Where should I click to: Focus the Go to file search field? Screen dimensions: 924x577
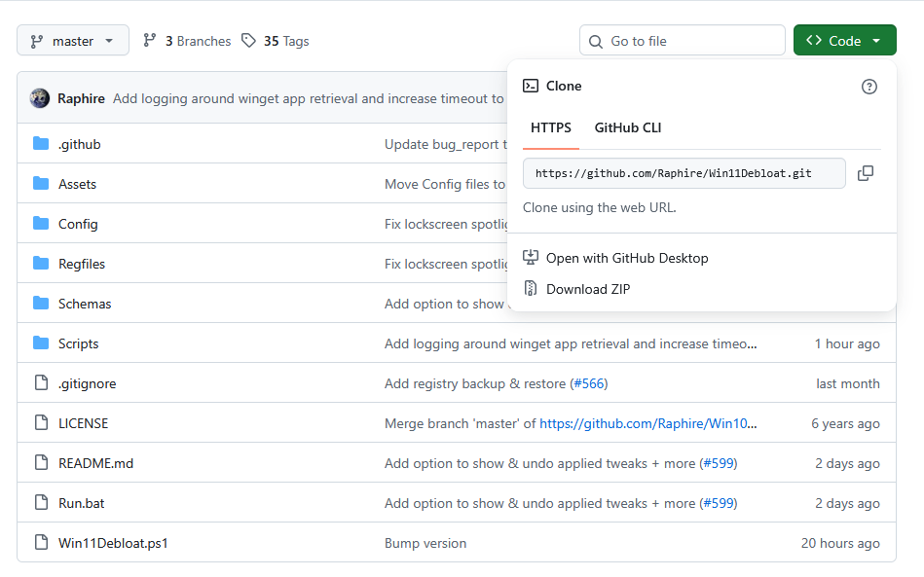(x=682, y=41)
